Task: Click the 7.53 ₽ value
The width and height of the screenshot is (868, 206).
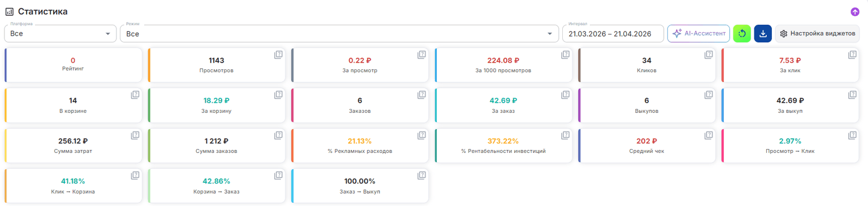Action: (x=791, y=60)
